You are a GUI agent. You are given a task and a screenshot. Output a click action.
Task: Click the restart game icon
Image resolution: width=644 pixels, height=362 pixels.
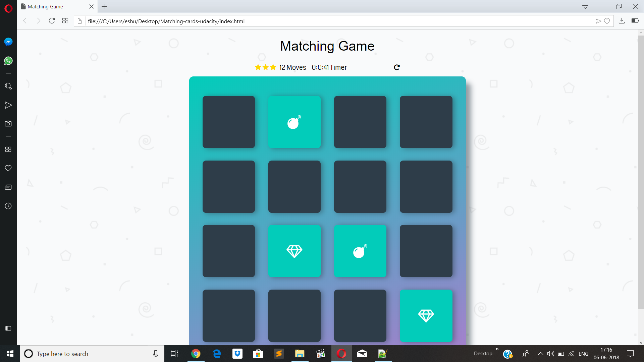tap(397, 67)
